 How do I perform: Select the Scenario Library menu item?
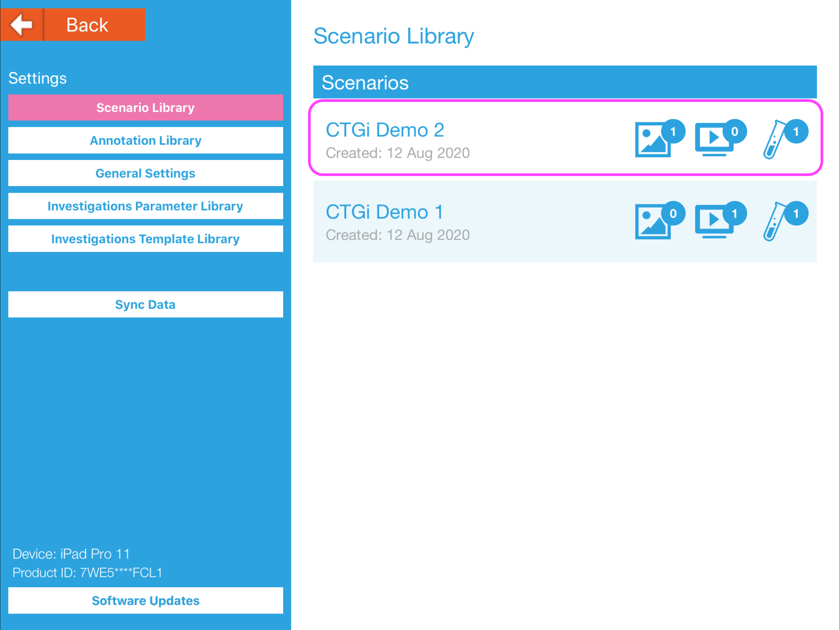click(x=145, y=108)
